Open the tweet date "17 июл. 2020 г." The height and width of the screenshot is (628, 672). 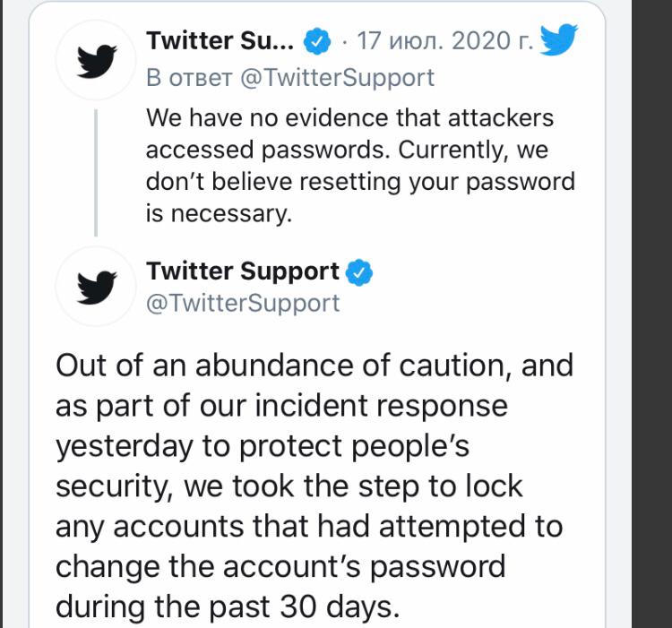point(445,40)
